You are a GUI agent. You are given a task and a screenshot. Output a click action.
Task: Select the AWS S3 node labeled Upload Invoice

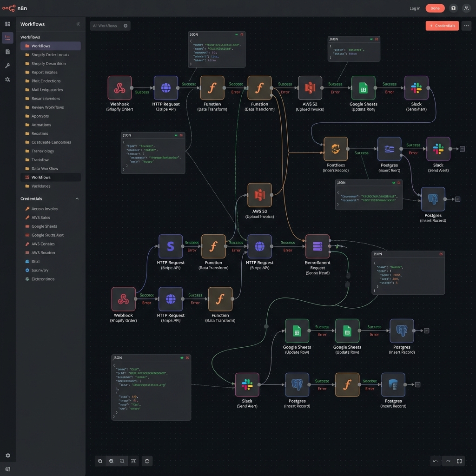[x=259, y=195]
